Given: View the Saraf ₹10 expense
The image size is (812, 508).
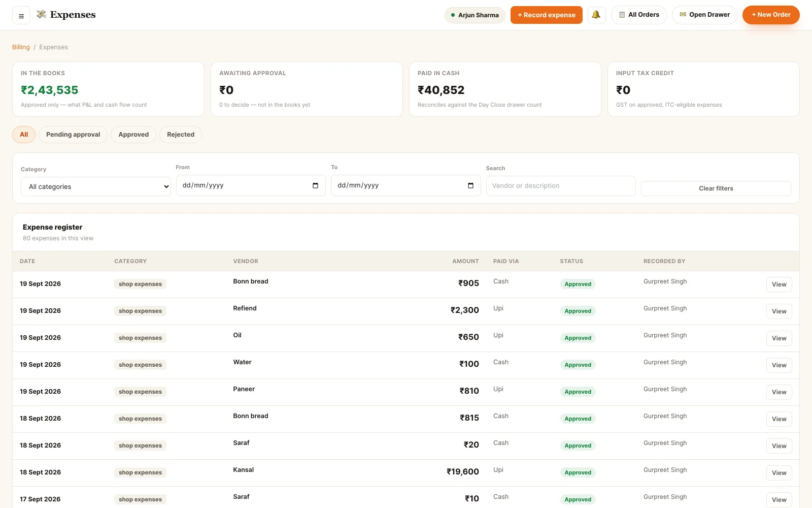Looking at the screenshot, I should 779,500.
